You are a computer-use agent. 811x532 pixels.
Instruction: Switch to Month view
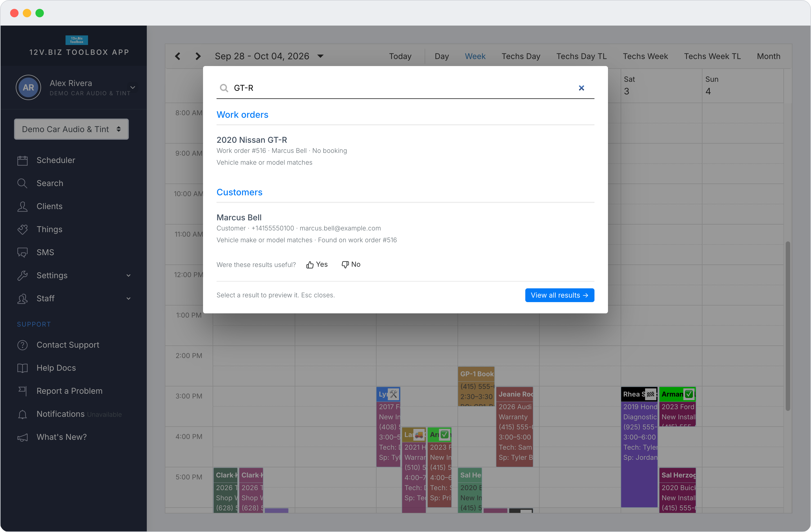(769, 56)
